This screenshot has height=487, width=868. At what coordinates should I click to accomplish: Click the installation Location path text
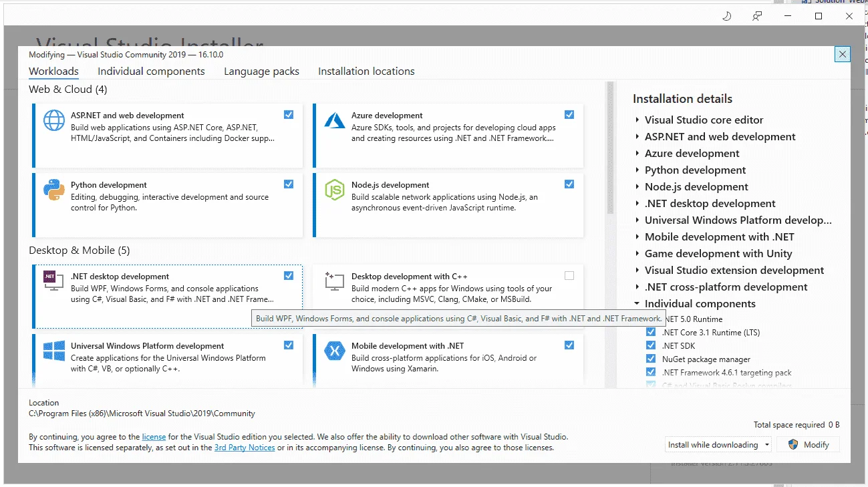pyautogui.click(x=142, y=414)
